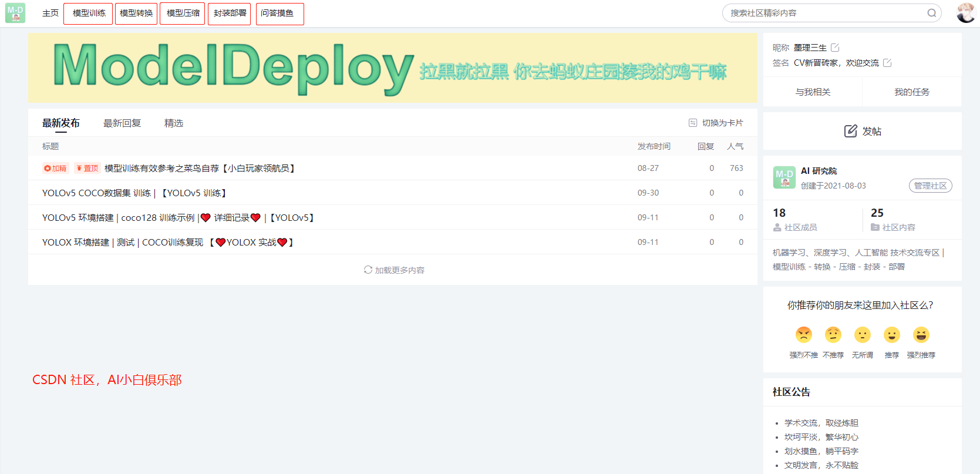Image resolution: width=980 pixels, height=474 pixels.
Task: Click the refresh icon beside 加载更多内容
Action: [x=368, y=270]
